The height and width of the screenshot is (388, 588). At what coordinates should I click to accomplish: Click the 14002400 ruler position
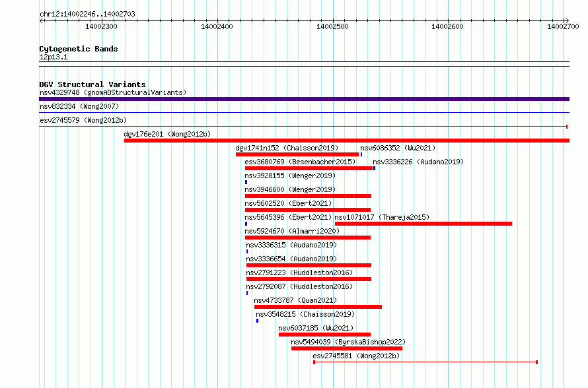(217, 26)
